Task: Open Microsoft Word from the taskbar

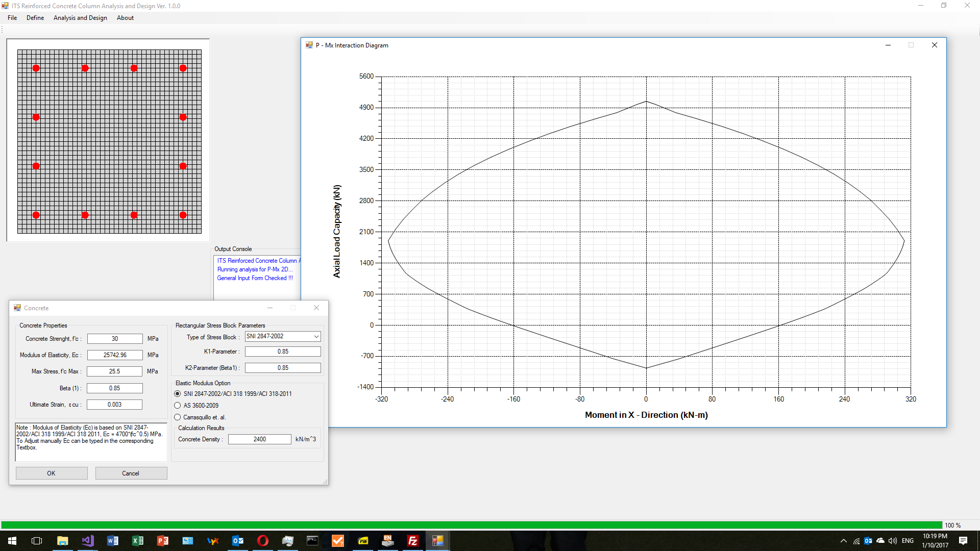Action: pos(112,541)
